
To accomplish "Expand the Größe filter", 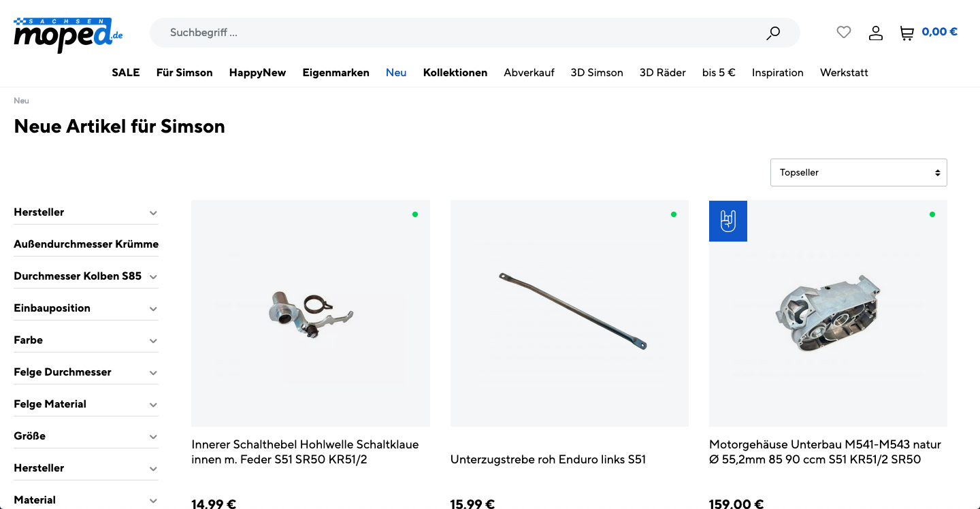I will (86, 436).
